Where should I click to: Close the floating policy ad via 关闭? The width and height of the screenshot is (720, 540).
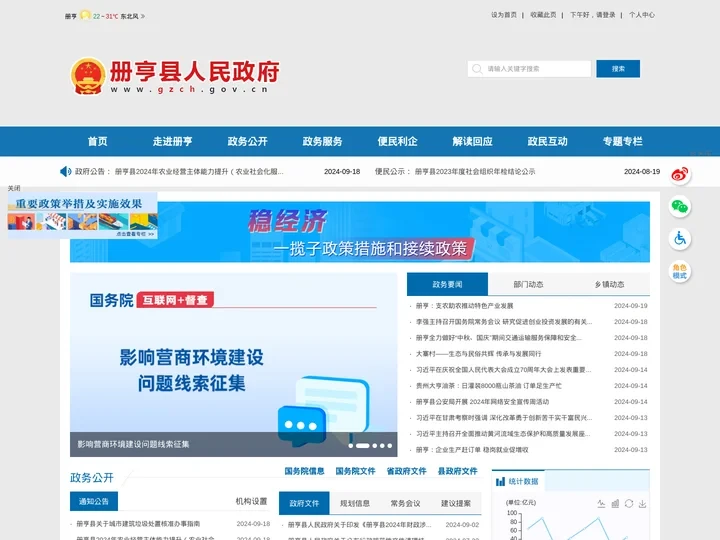click(14, 188)
